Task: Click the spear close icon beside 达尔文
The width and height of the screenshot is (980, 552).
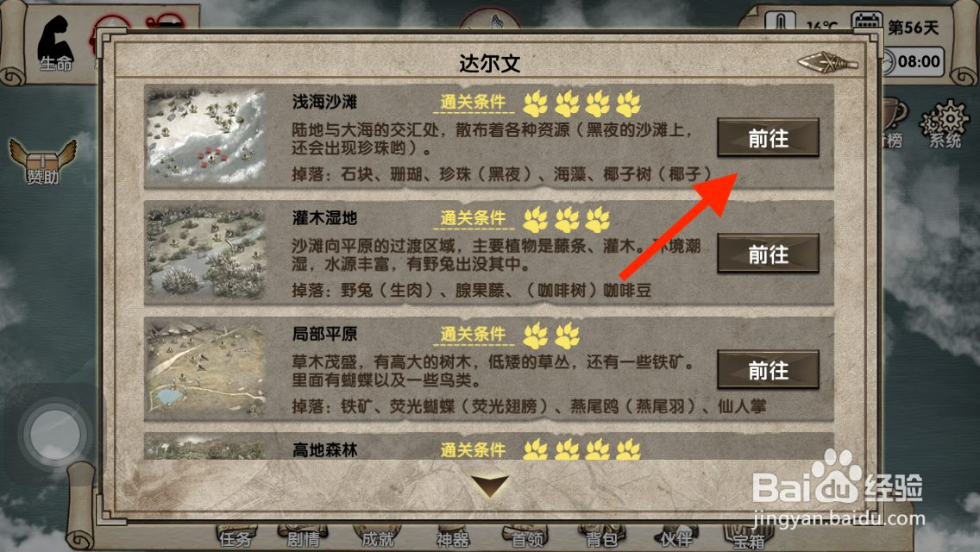Action: pyautogui.click(x=828, y=62)
